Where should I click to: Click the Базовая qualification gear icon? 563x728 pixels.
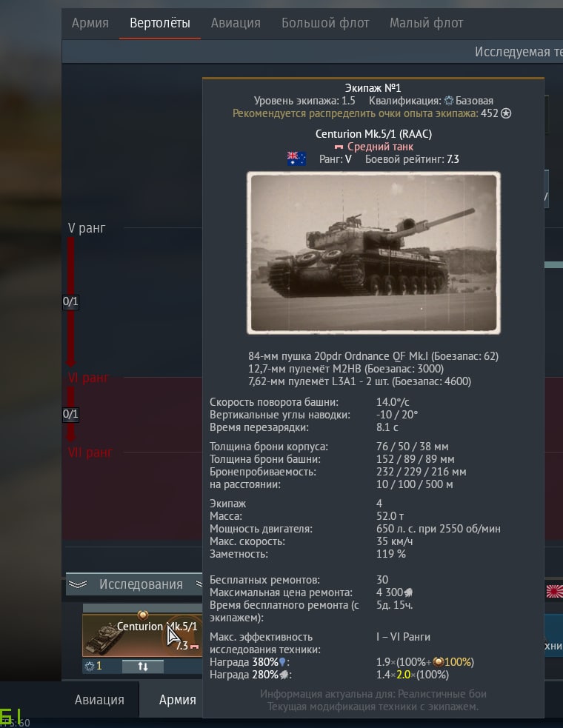click(449, 101)
